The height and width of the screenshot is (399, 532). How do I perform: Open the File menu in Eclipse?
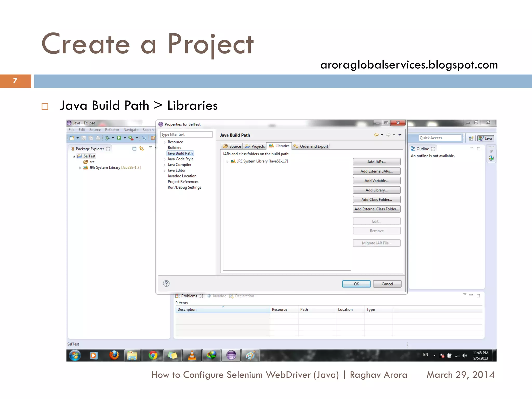click(x=71, y=130)
